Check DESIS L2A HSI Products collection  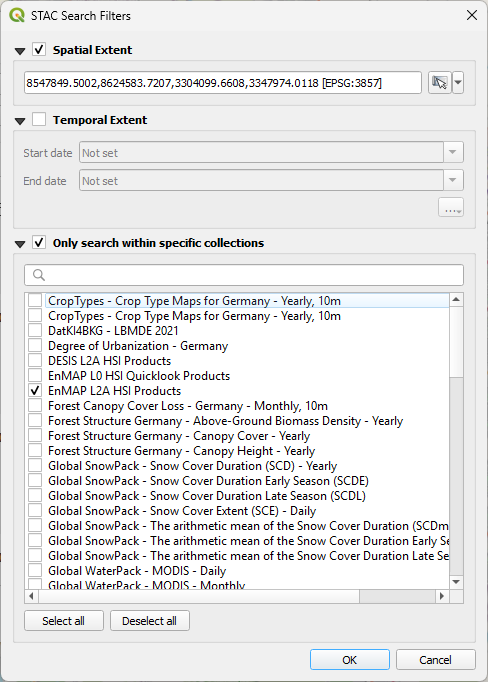(x=35, y=361)
